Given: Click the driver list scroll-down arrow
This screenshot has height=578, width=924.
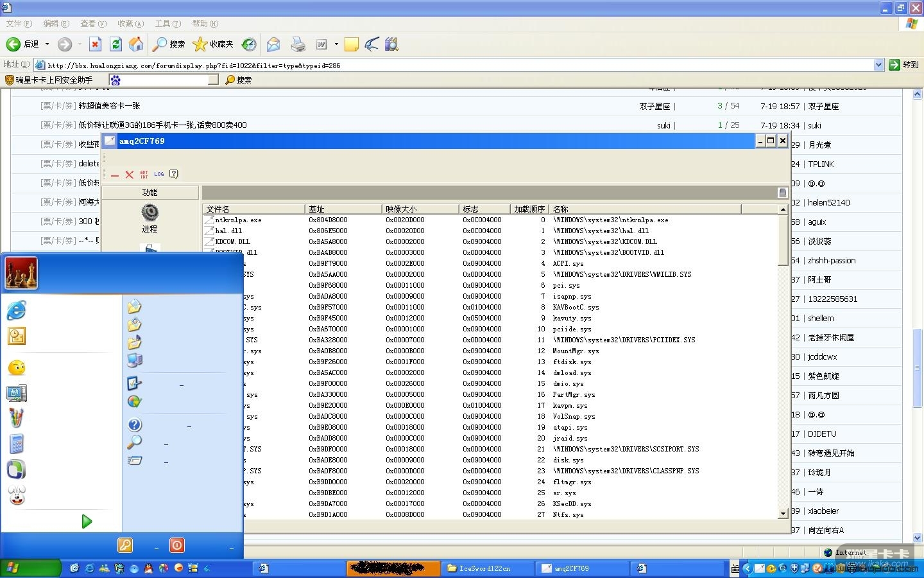Looking at the screenshot, I should pyautogui.click(x=783, y=514).
